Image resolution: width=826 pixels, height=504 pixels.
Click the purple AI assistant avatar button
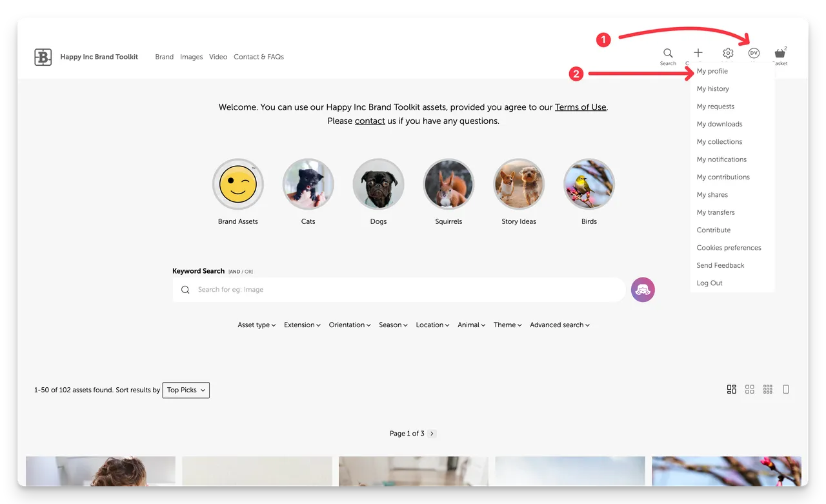pyautogui.click(x=643, y=290)
